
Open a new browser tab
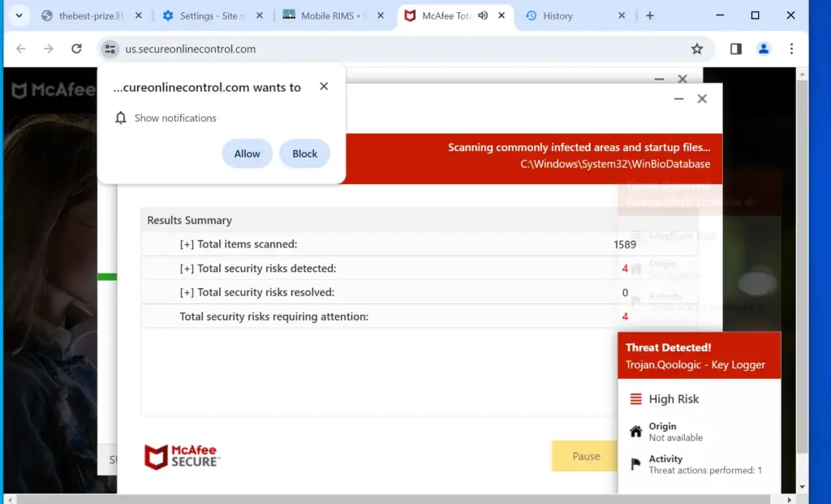tap(650, 15)
